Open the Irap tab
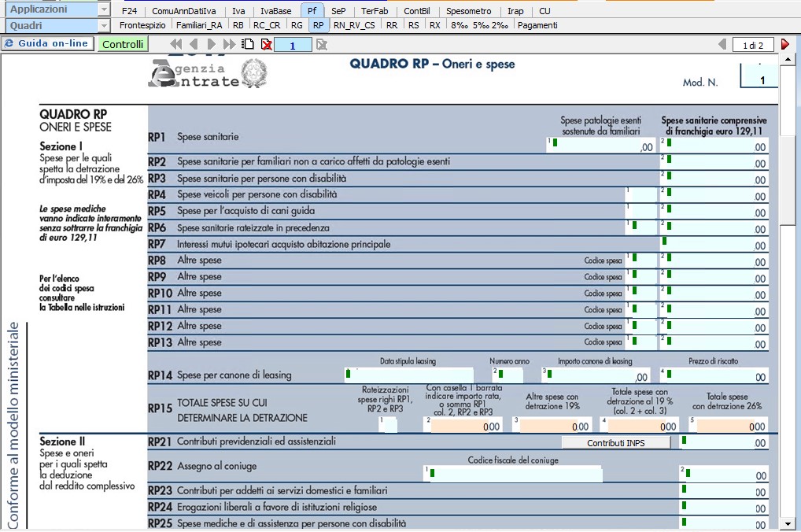The image size is (801, 532). click(x=515, y=11)
